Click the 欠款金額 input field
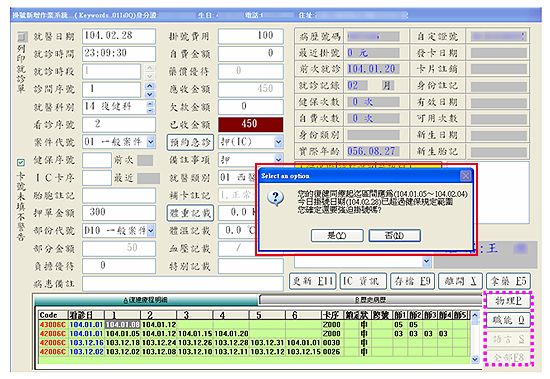This screenshot has width=550, height=379. click(x=250, y=107)
